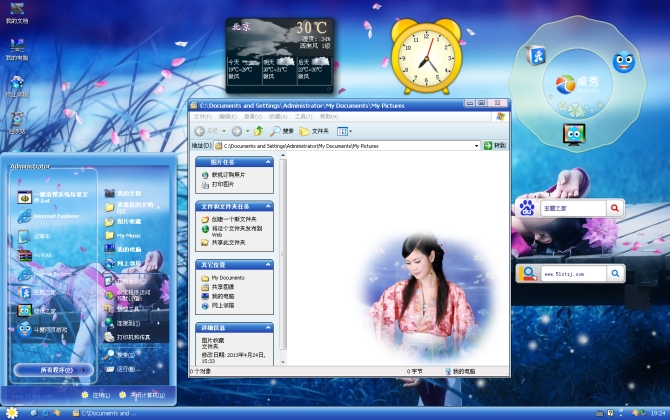Click the monitor icon in the circular dock
Image resolution: width=670 pixels, height=420 pixels.
coord(573,133)
